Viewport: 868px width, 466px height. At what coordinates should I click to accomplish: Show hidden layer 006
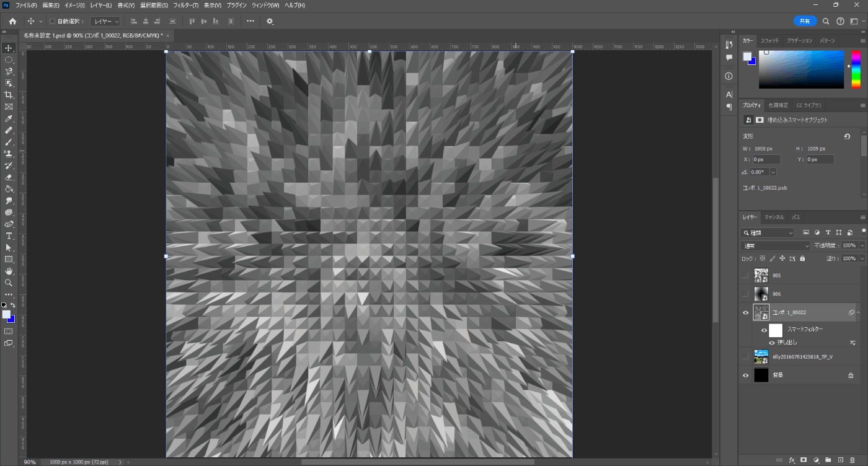(745, 294)
